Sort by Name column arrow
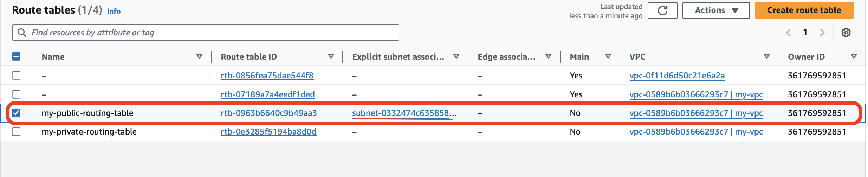Image resolution: width=868 pixels, height=177 pixels. tap(199, 57)
